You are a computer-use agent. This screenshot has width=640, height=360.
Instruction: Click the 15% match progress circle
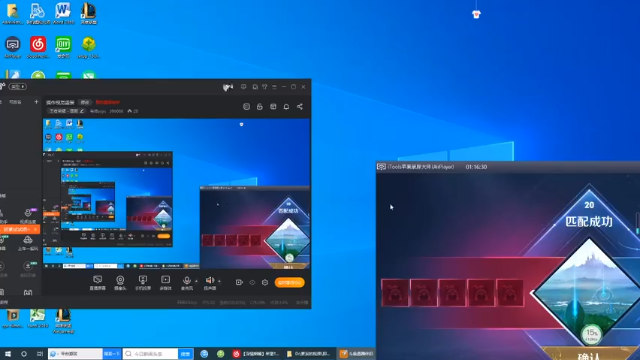click(x=591, y=334)
